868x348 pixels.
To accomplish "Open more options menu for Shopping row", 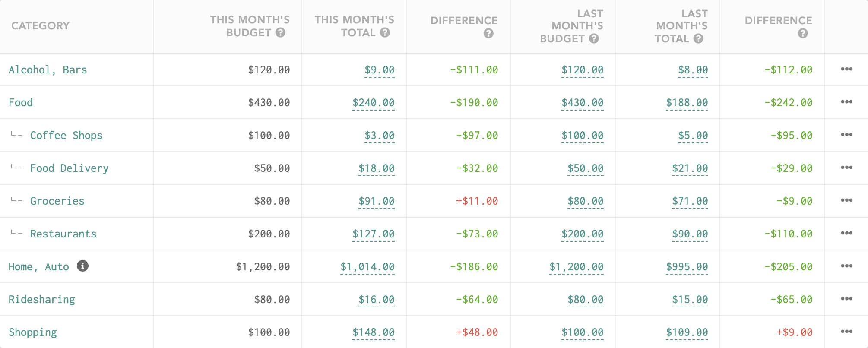I will (x=846, y=332).
